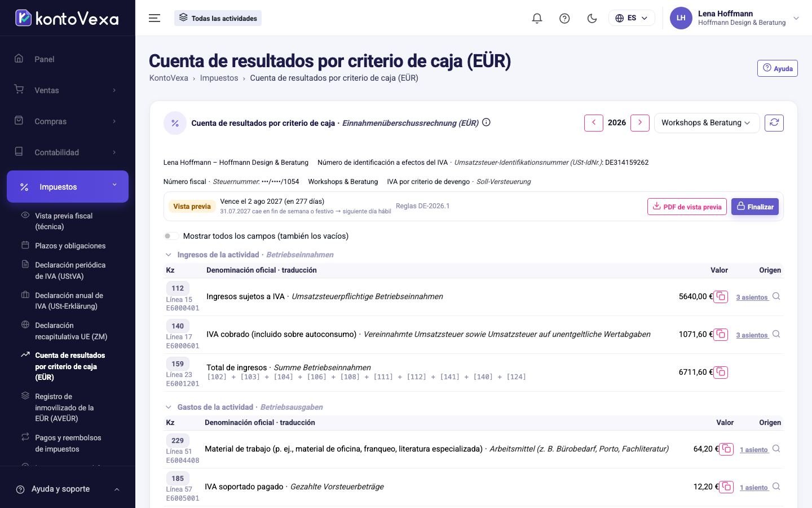The height and width of the screenshot is (508, 812).
Task: Copy the value 1071,60 € for Kz 140
Action: pos(721,334)
